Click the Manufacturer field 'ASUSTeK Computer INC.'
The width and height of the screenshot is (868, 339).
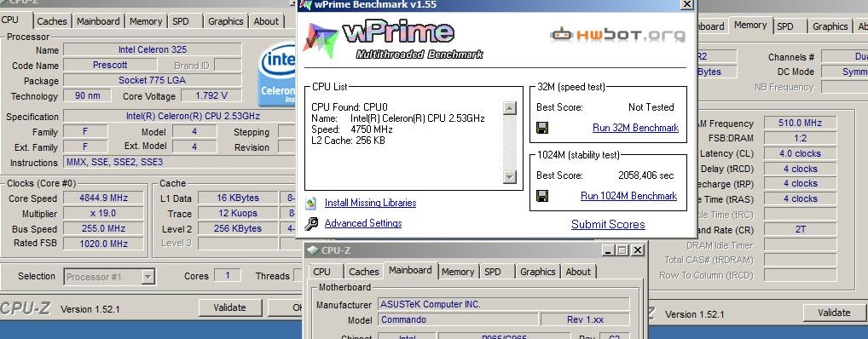coord(504,304)
